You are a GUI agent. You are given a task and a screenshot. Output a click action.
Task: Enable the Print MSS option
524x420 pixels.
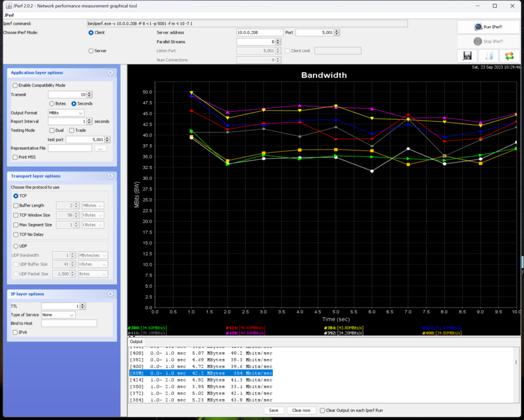tap(15, 157)
